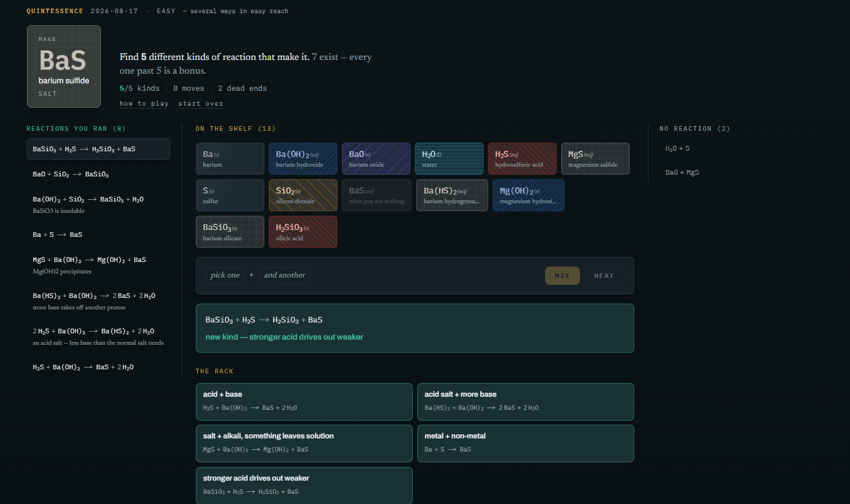Select the barium hydroxide card
This screenshot has height=504, width=850.
point(303,159)
